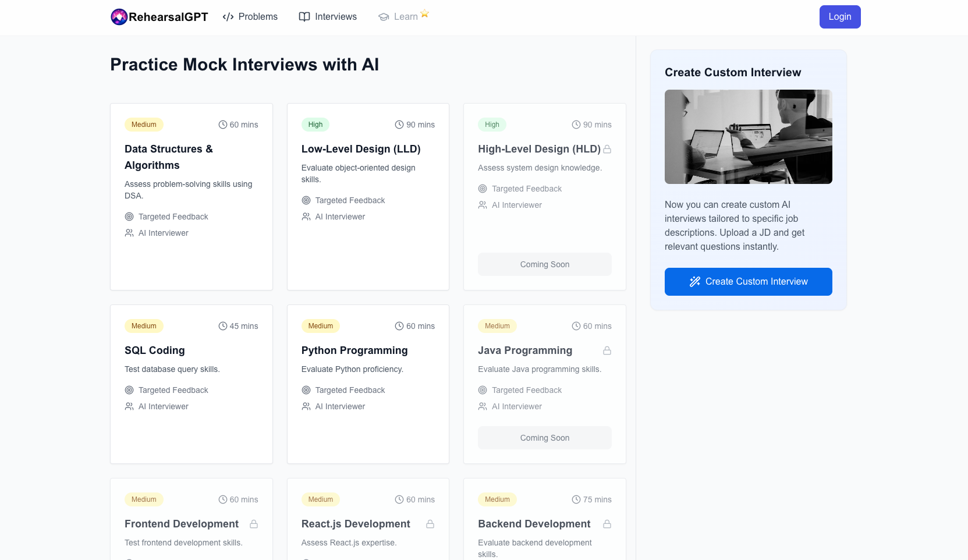Click the custom interview laptop photo

pos(749,137)
